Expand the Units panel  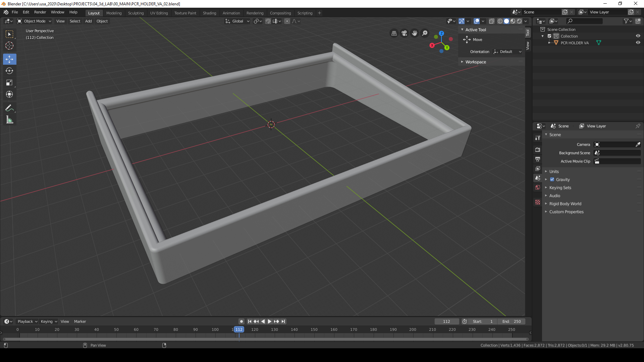tap(553, 172)
